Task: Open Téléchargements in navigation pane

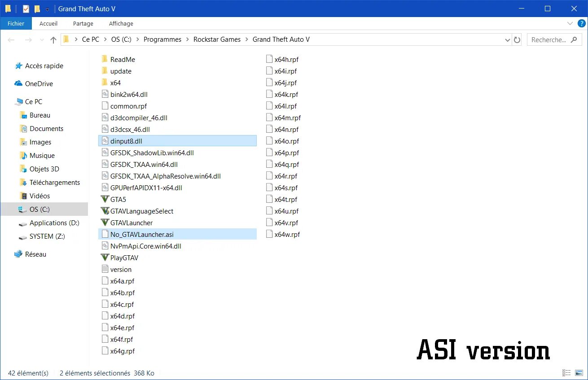Action: click(x=55, y=183)
